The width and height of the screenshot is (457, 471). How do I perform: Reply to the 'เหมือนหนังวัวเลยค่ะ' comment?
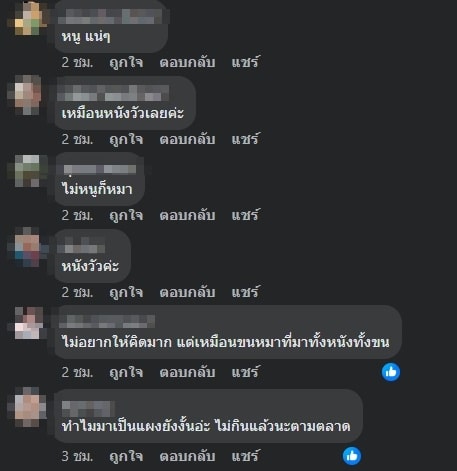[x=187, y=139]
